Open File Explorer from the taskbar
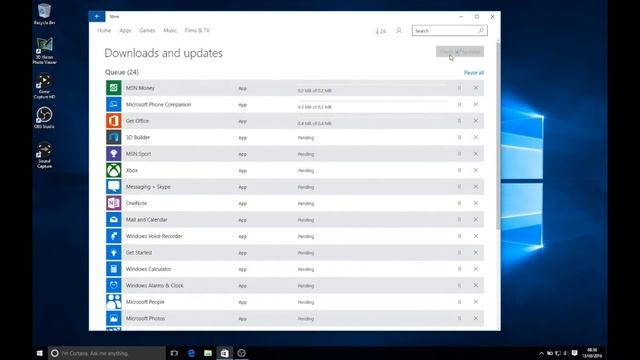 tap(208, 353)
